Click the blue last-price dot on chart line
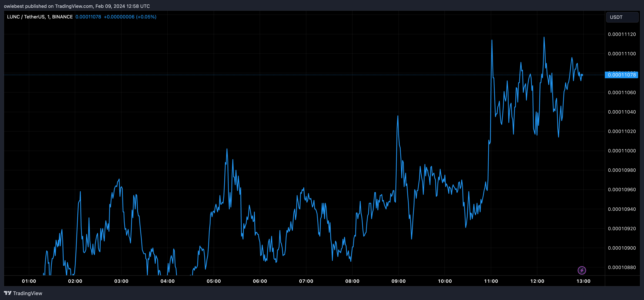 tap(582, 75)
